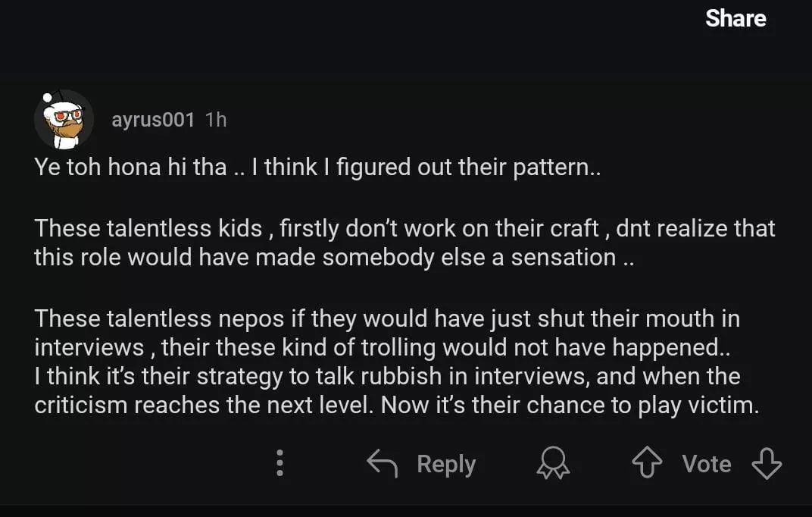Open ayrus001's avatar profile picture
This screenshot has width=812, height=517.
point(64,119)
